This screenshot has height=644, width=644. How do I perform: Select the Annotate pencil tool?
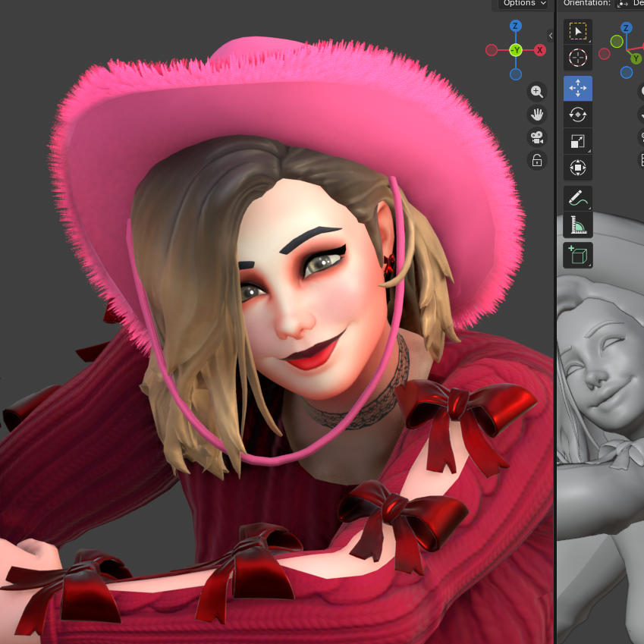pos(577,199)
